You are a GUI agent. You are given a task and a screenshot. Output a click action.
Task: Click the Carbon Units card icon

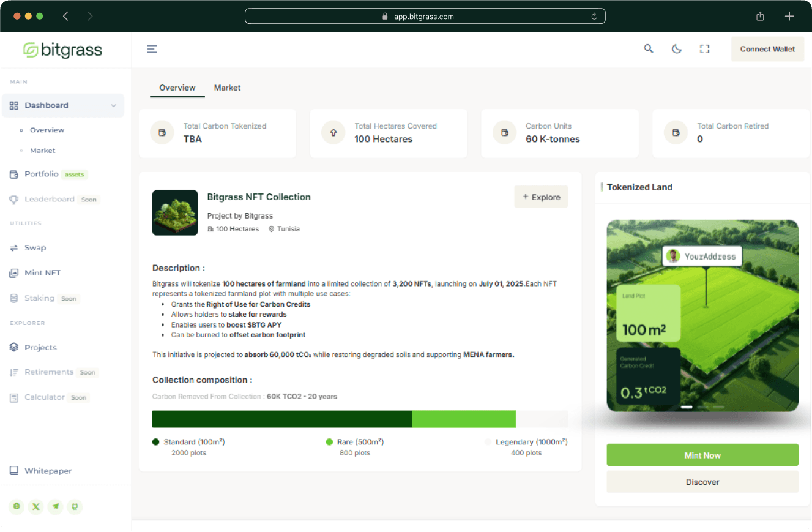click(505, 132)
